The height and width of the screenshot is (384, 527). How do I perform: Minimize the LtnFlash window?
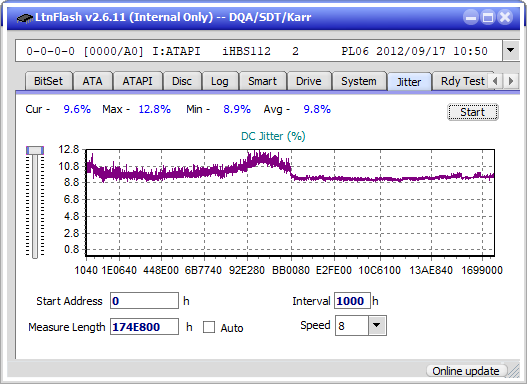[x=471, y=17]
